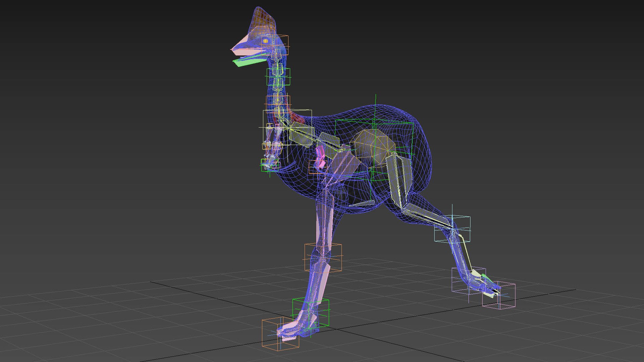Image resolution: width=644 pixels, height=362 pixels.
Task: Select the magenta bone in the chest
Action: point(320,157)
